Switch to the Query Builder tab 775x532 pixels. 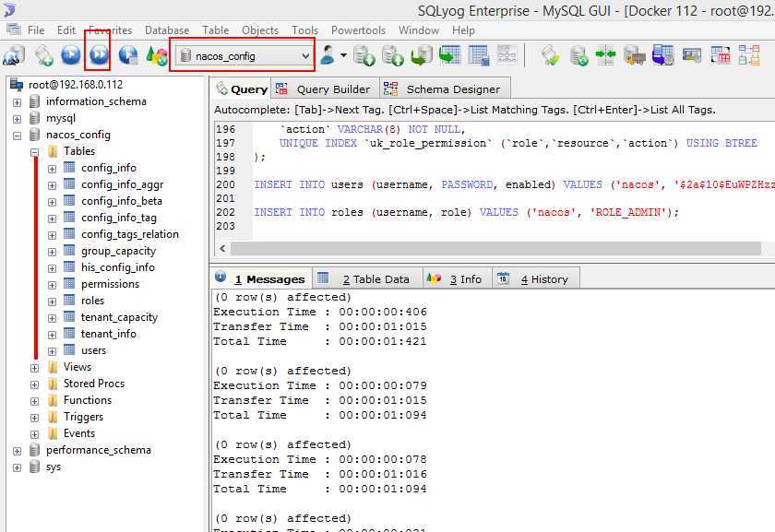pyautogui.click(x=324, y=89)
